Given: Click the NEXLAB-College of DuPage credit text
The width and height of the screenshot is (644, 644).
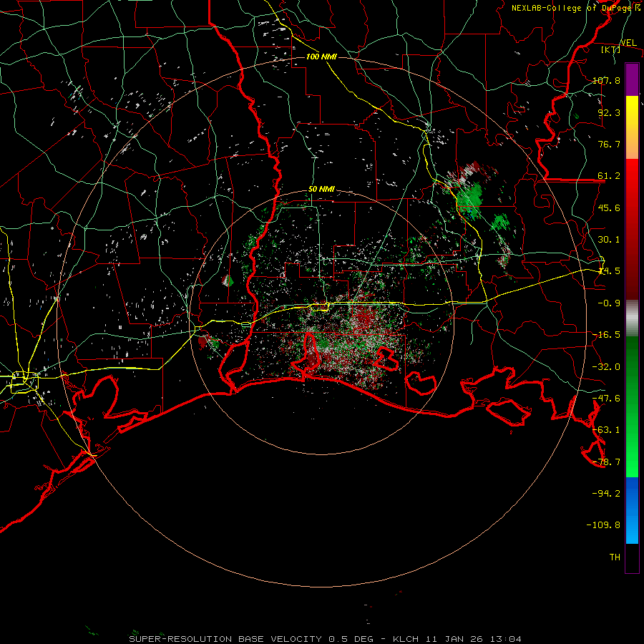Looking at the screenshot, I should click(575, 8).
